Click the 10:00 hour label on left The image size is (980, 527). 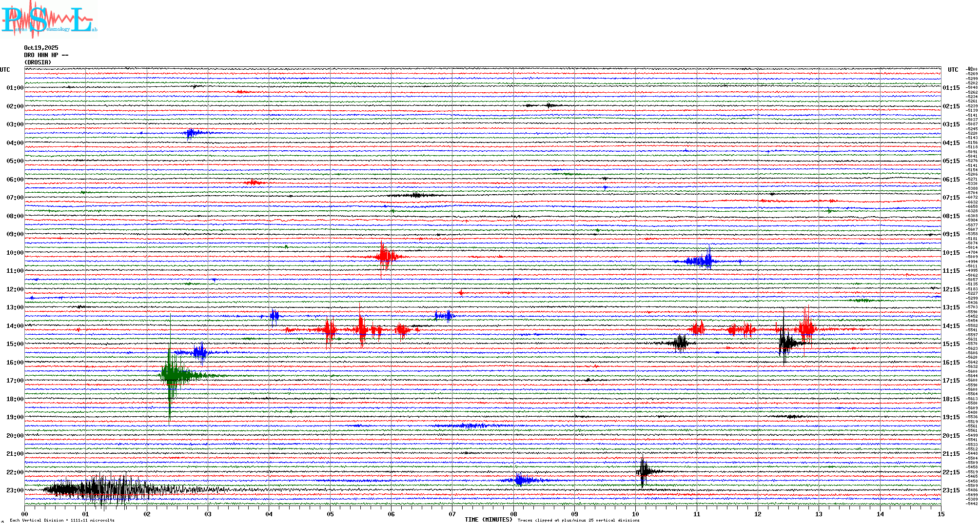click(x=15, y=253)
